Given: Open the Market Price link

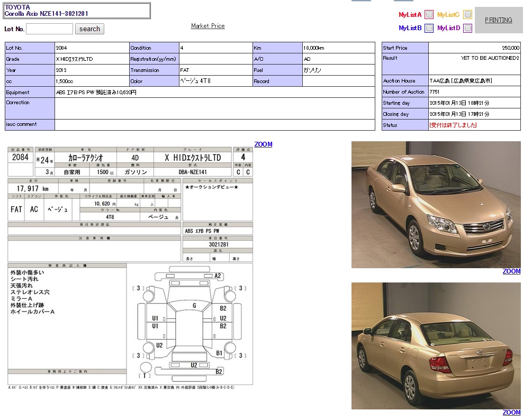Looking at the screenshot, I should (208, 26).
